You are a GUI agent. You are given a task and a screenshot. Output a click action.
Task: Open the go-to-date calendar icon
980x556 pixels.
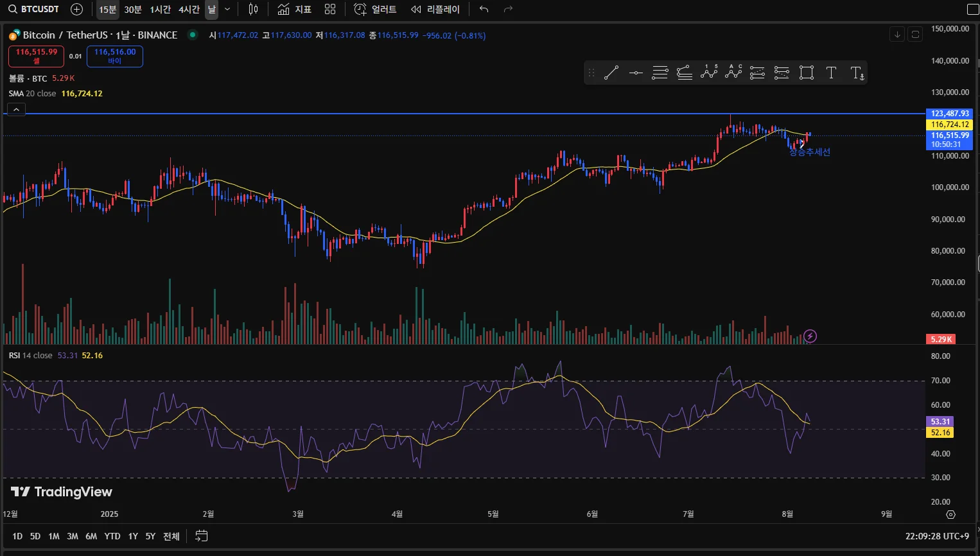202,536
